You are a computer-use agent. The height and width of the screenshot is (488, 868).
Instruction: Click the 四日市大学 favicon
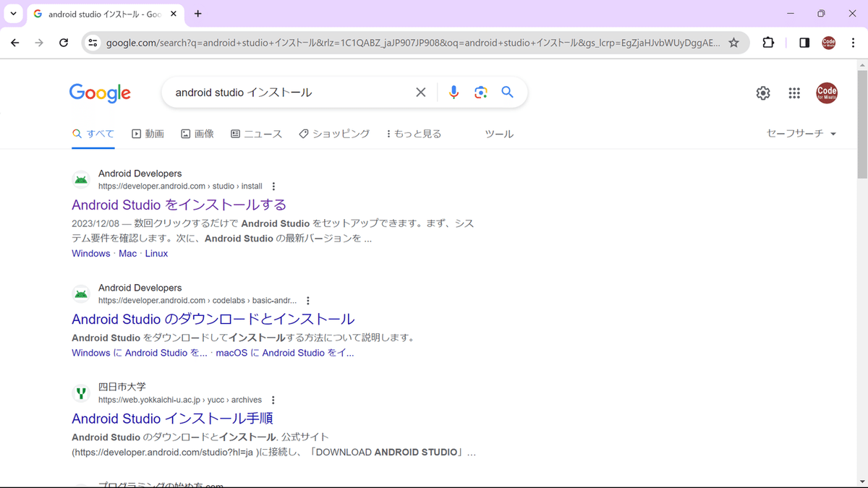[x=81, y=393]
